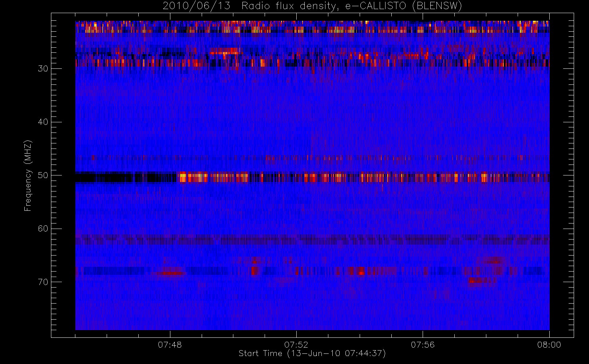
Task: Click the 50 frequency tick label
Action: point(43,175)
